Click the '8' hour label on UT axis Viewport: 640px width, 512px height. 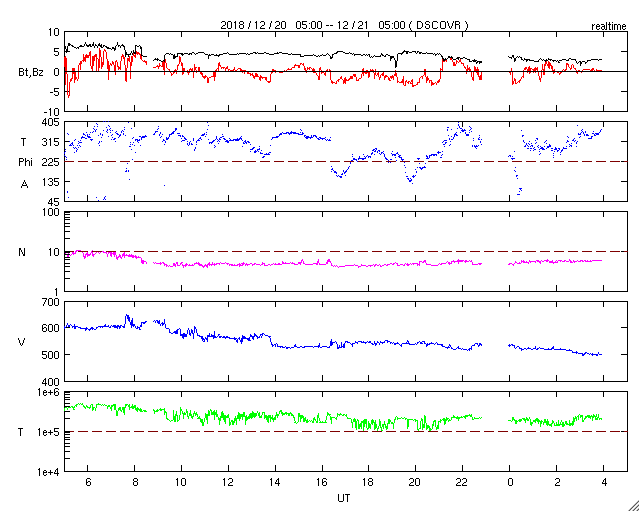coord(134,483)
